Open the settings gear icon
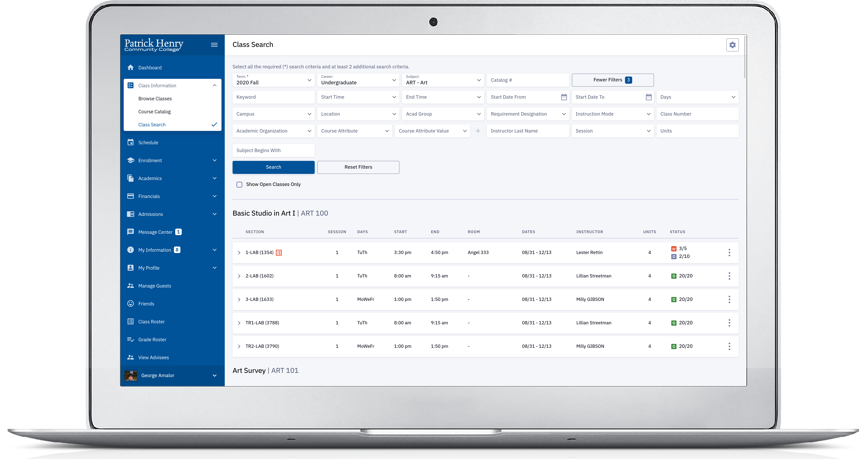The width and height of the screenshot is (868, 459). [x=732, y=45]
